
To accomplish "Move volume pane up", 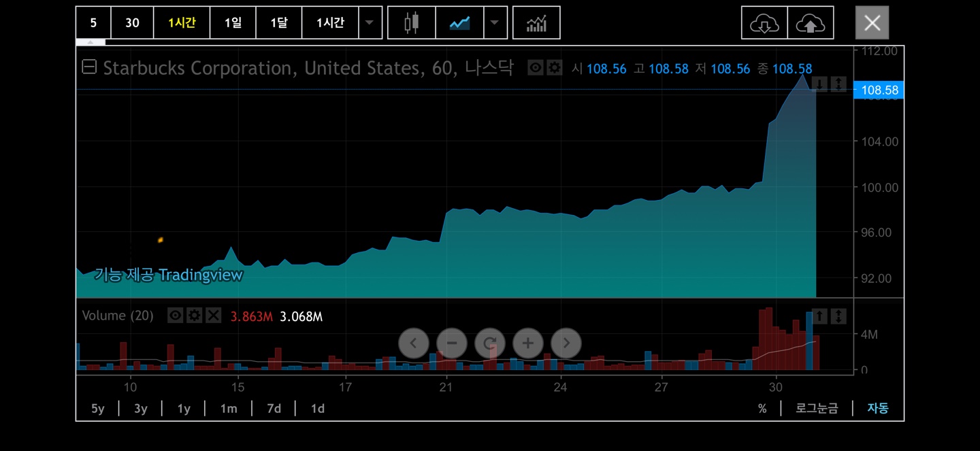I will (x=820, y=316).
